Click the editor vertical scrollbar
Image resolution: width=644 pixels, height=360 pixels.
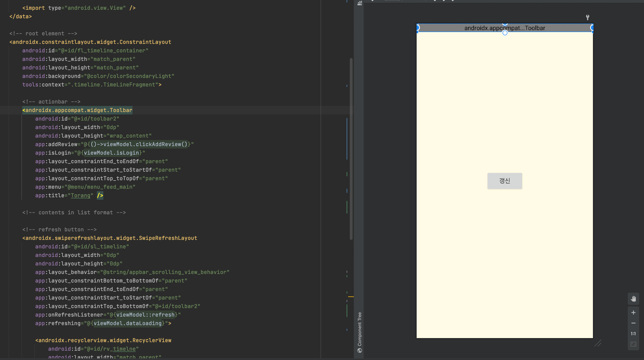(351, 149)
